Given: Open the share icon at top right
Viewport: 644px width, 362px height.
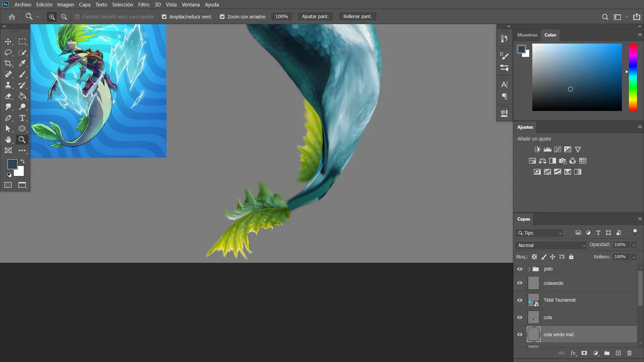Looking at the screenshot, I should tap(637, 17).
